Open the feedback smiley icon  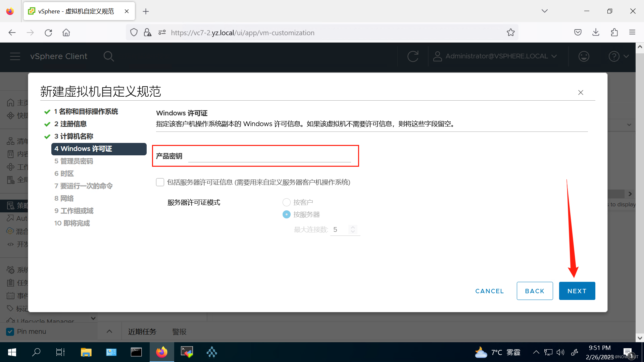point(584,56)
